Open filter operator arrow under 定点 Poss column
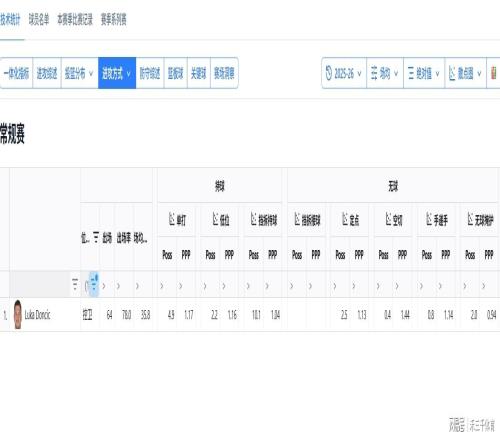Image resolution: width=500 pixels, height=440 pixels. 335,286
